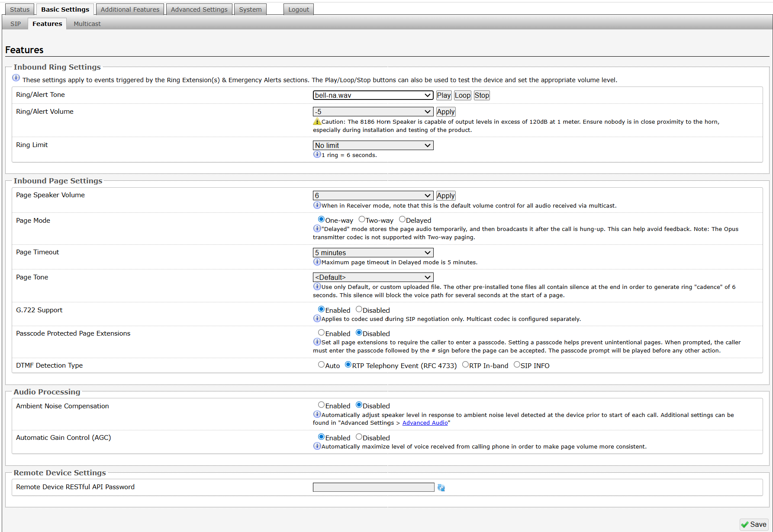773x532 pixels.
Task: Click the RESTful API Password field
Action: (x=374, y=487)
